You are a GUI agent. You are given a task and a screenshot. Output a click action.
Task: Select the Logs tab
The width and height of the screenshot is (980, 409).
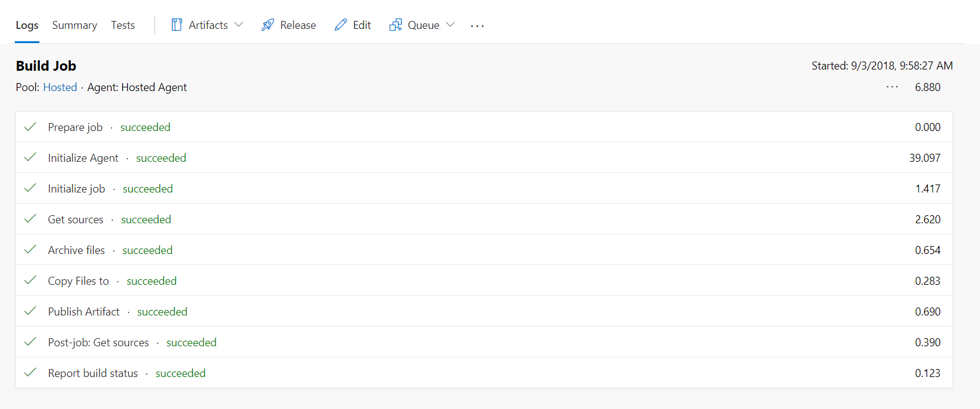(27, 25)
